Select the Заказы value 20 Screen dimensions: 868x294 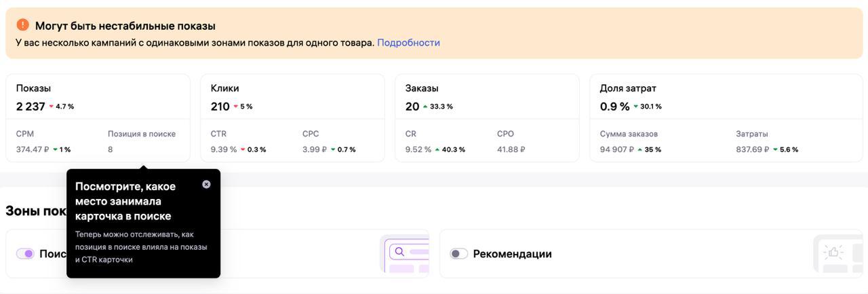click(x=412, y=107)
